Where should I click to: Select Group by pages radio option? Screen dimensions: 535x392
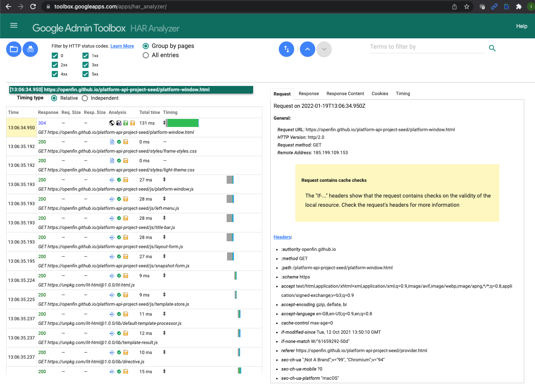click(146, 46)
